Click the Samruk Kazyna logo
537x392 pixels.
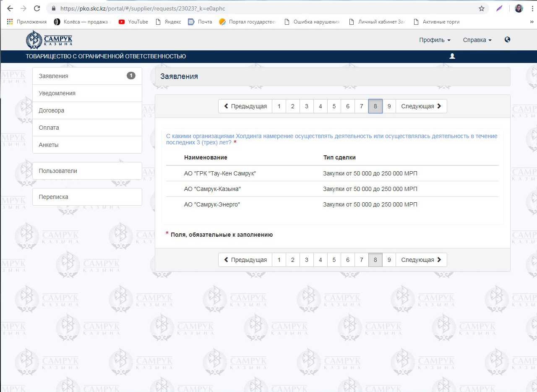click(x=49, y=40)
